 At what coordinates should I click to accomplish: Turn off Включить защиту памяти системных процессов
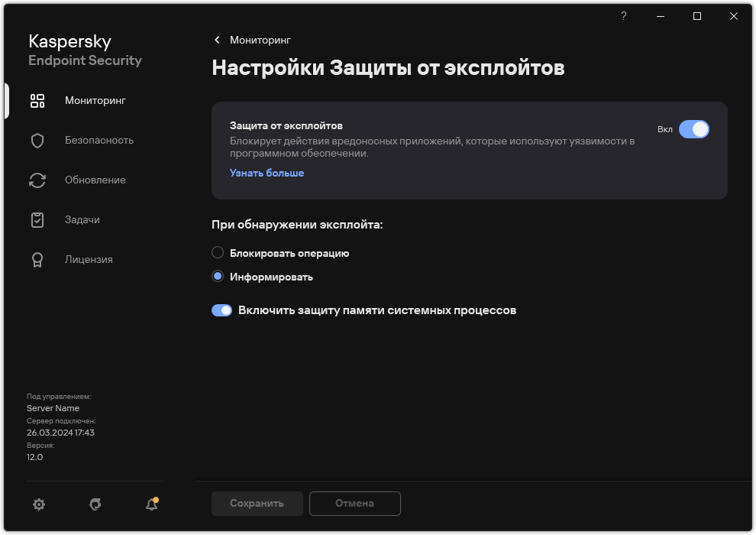(221, 310)
